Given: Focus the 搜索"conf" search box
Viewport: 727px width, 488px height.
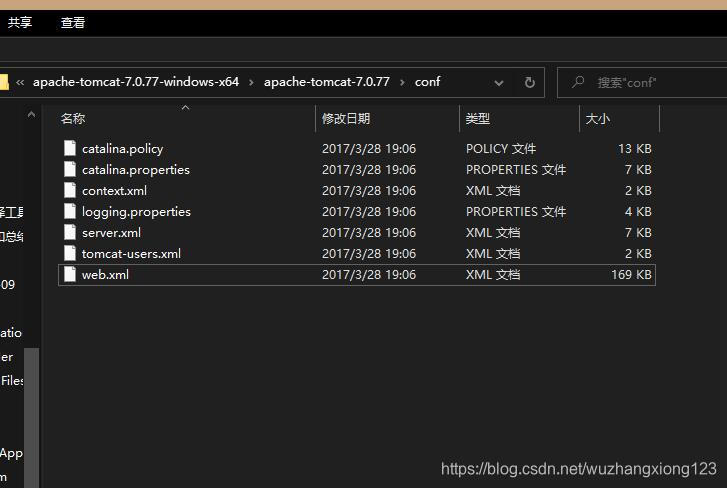Looking at the screenshot, I should pyautogui.click(x=643, y=82).
